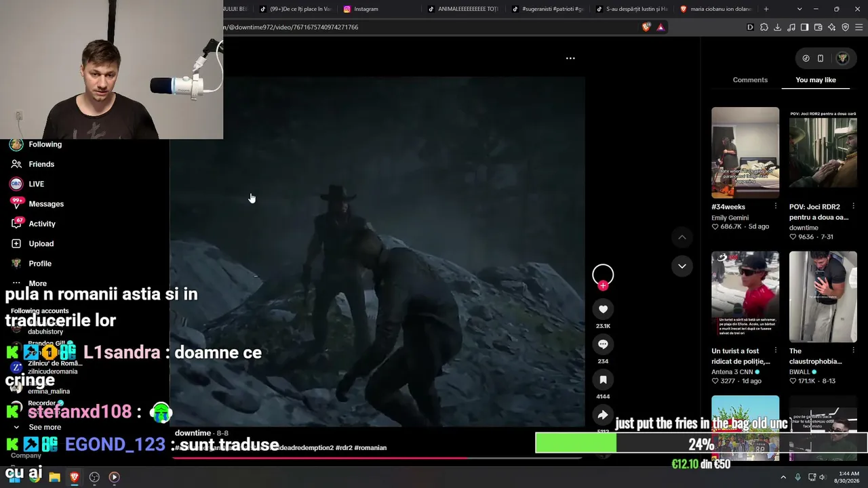Switch to the You may like tab

[x=816, y=80]
